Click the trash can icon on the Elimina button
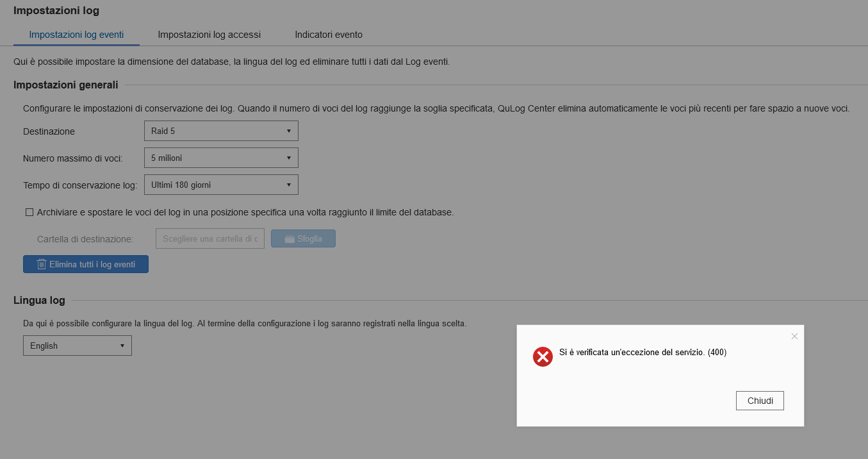Image resolution: width=868 pixels, height=459 pixels. pyautogui.click(x=42, y=264)
